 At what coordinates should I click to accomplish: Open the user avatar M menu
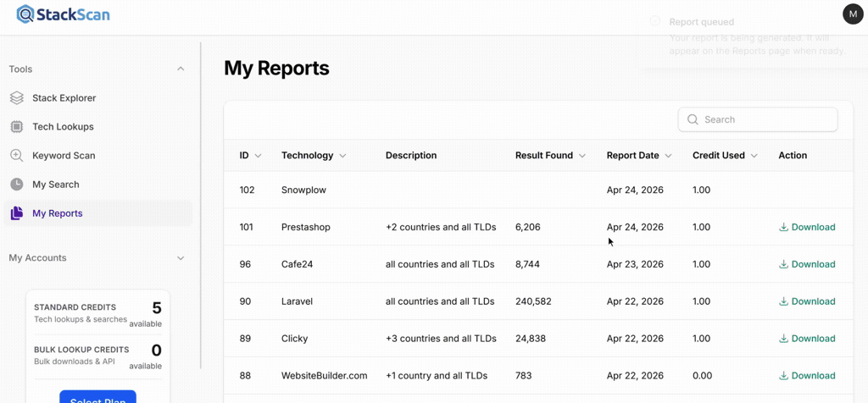tap(854, 14)
